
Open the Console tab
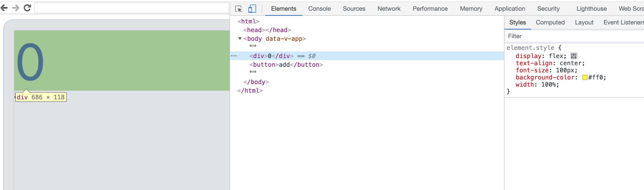coord(319,9)
